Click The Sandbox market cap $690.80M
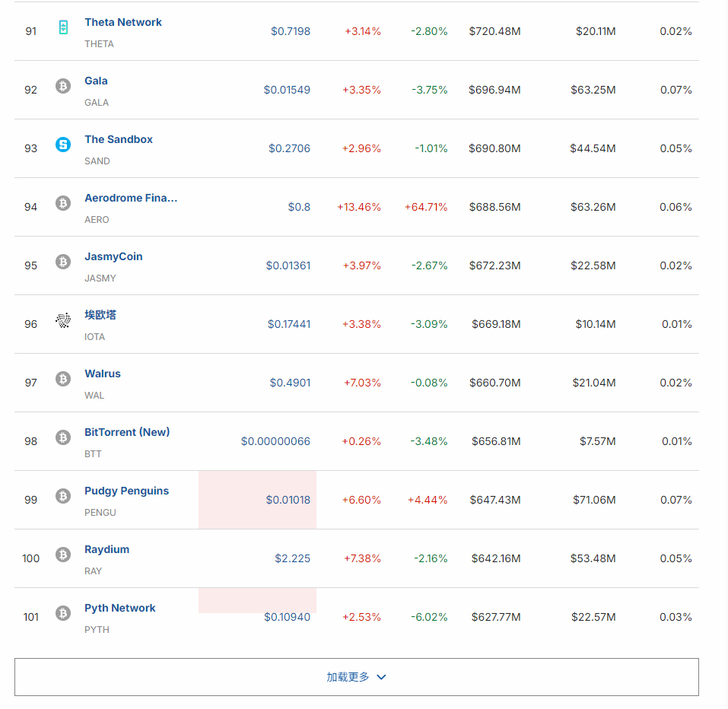The width and height of the screenshot is (728, 709). click(494, 148)
